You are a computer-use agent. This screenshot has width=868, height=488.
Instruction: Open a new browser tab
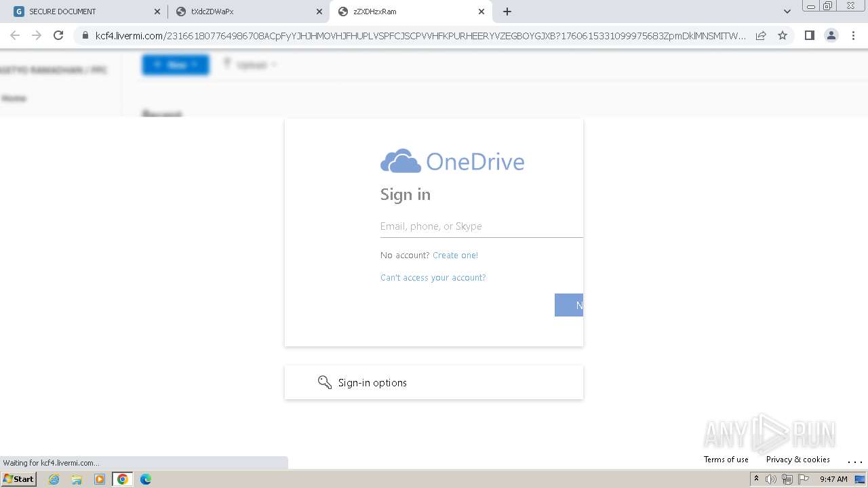pos(507,12)
